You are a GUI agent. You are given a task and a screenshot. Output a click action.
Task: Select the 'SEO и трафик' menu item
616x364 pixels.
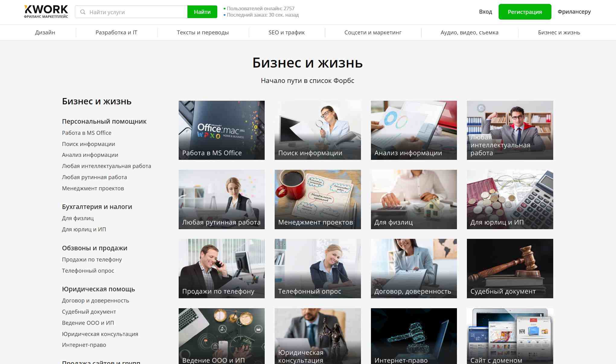286,33
